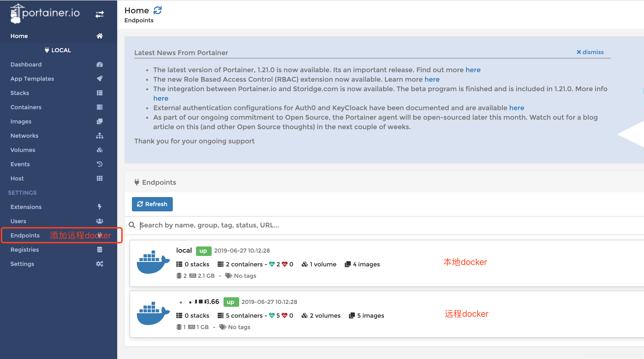Click the Images copy icon in the sidebar
The width and height of the screenshot is (644, 359).
(x=99, y=121)
